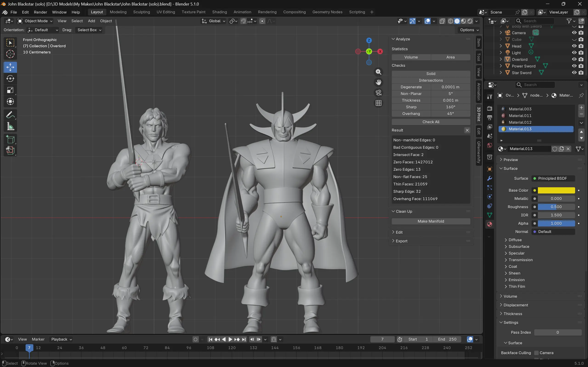Open the Output properties tab icon

[x=490, y=118]
